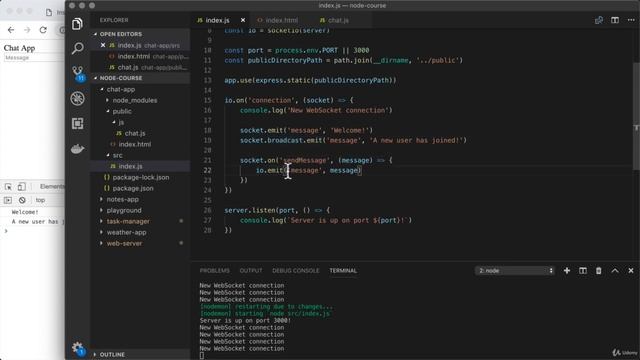Open package-lock.json file
The height and width of the screenshot is (360, 640).
tap(140, 178)
